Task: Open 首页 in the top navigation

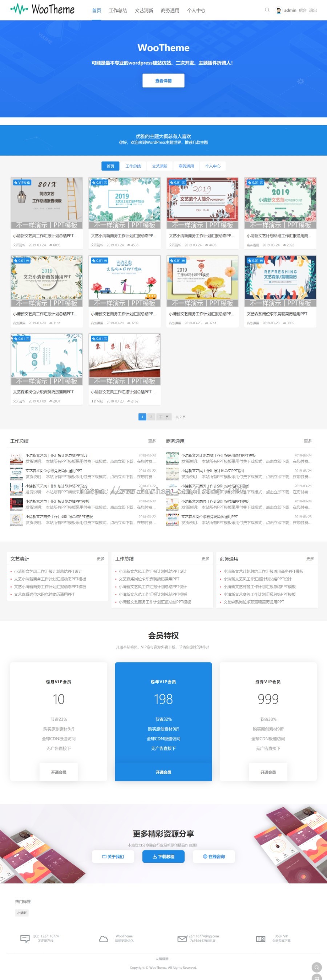Action: click(97, 10)
